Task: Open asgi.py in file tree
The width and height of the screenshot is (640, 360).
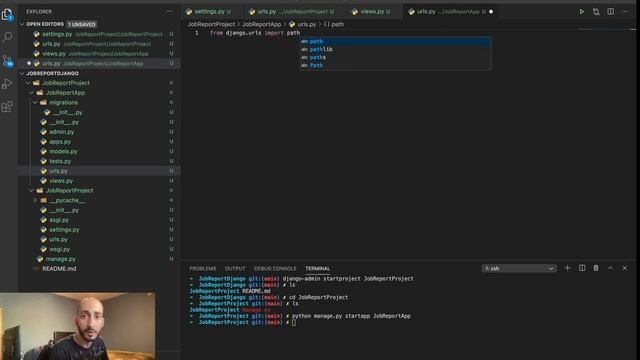Action: coord(99,220)
